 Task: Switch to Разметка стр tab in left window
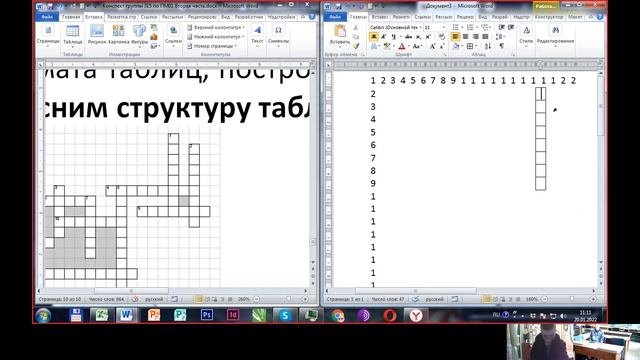122,17
